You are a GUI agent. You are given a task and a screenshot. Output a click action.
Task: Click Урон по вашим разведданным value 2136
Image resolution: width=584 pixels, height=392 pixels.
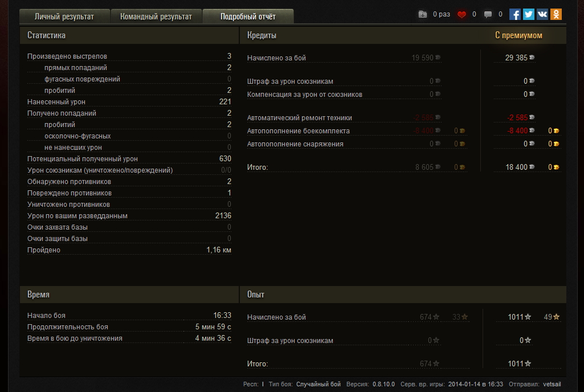(223, 216)
